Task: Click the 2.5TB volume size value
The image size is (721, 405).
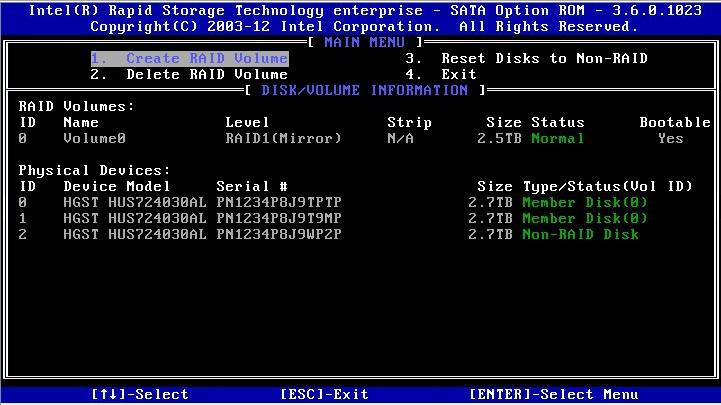Action: click(500, 138)
